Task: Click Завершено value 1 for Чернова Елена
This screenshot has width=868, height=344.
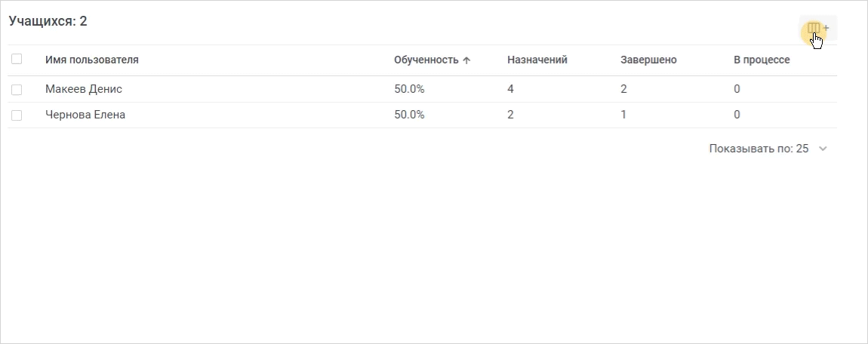Action: [x=623, y=115]
